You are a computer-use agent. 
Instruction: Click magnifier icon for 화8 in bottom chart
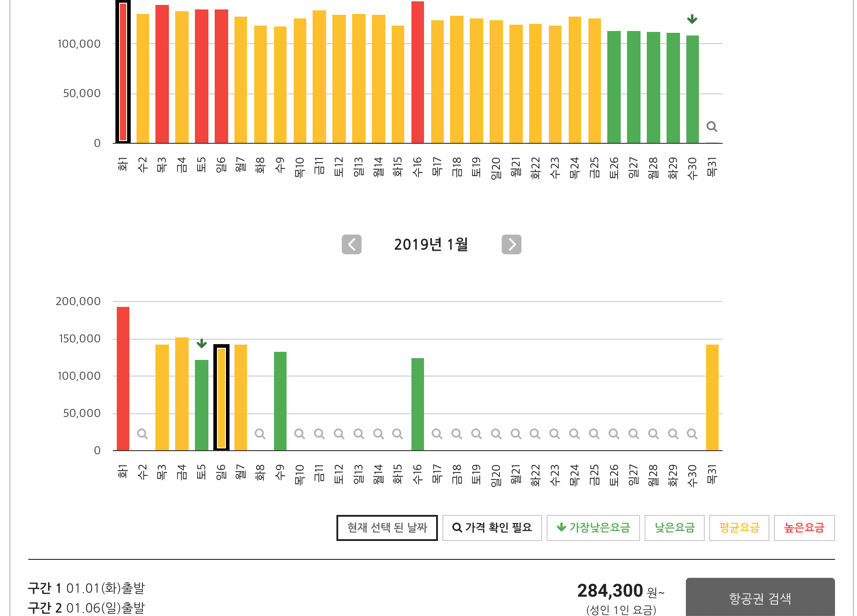coord(260,434)
